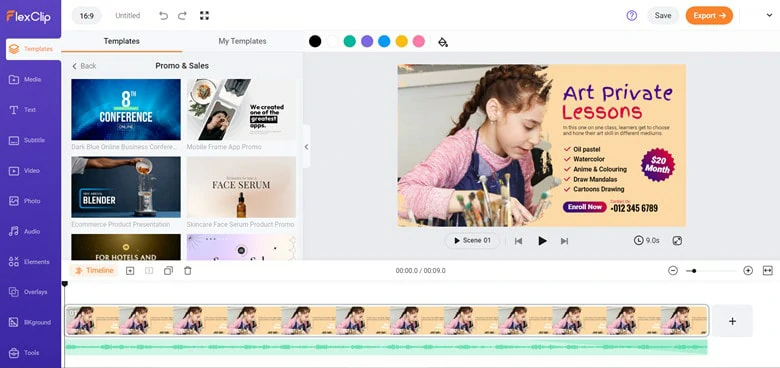Delete clip with trash icon

188,271
